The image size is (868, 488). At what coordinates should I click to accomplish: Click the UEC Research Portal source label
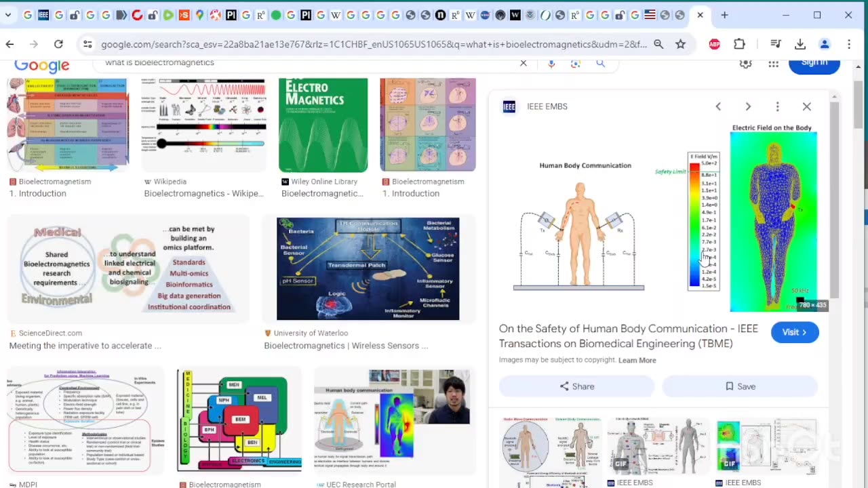pos(361,485)
